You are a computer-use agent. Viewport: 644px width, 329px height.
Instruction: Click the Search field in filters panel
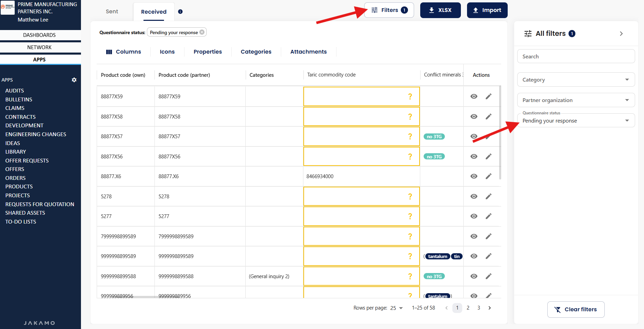(576, 56)
